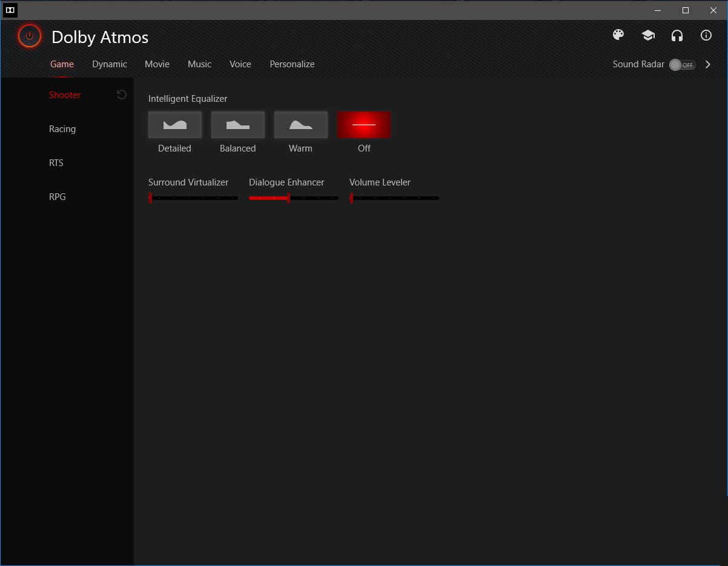This screenshot has width=728, height=566.
Task: Click the Dolby logo in title bar
Action: (10, 10)
